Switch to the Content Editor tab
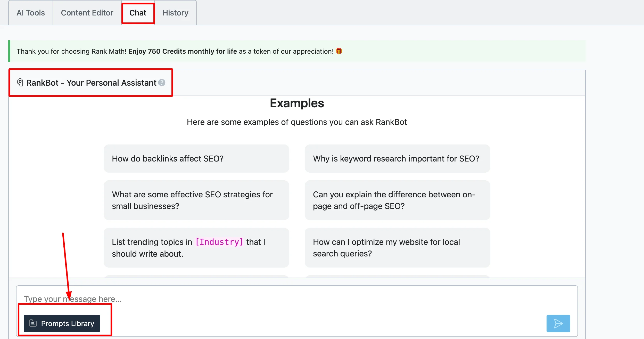This screenshot has width=644, height=339. 87,13
